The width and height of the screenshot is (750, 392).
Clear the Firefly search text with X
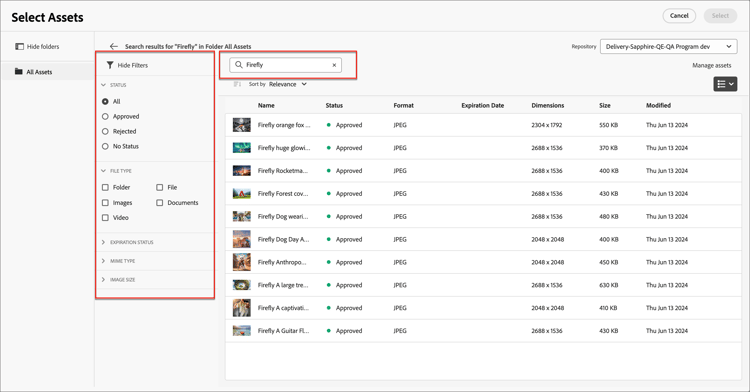coord(334,65)
